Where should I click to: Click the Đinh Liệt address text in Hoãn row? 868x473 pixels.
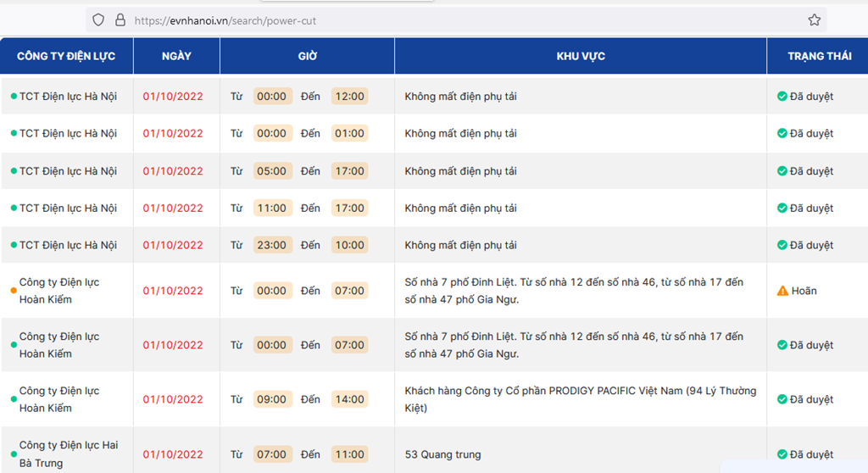(x=574, y=291)
